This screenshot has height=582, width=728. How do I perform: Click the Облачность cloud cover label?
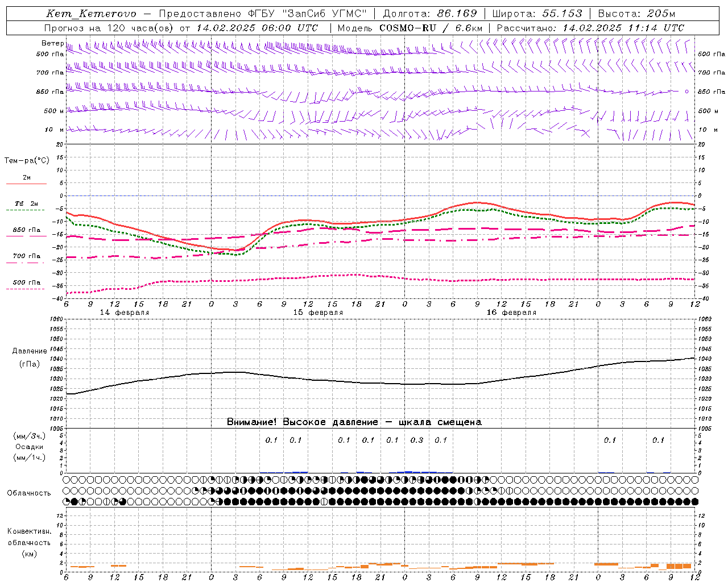pos(29,493)
